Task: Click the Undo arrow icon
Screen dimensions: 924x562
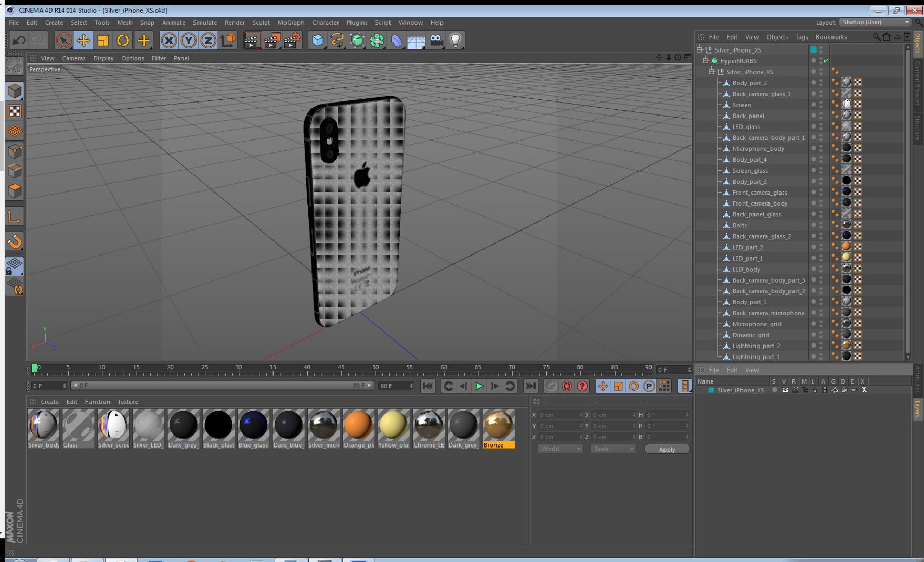Action: point(19,40)
